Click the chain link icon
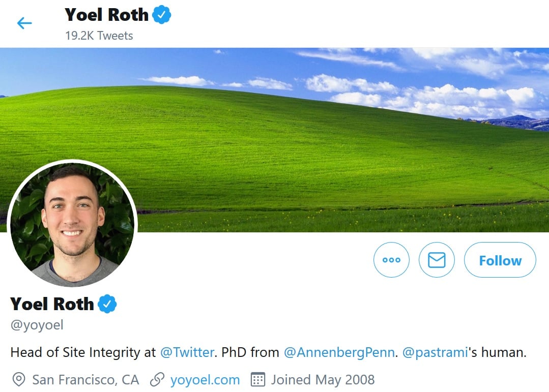 pos(157,379)
